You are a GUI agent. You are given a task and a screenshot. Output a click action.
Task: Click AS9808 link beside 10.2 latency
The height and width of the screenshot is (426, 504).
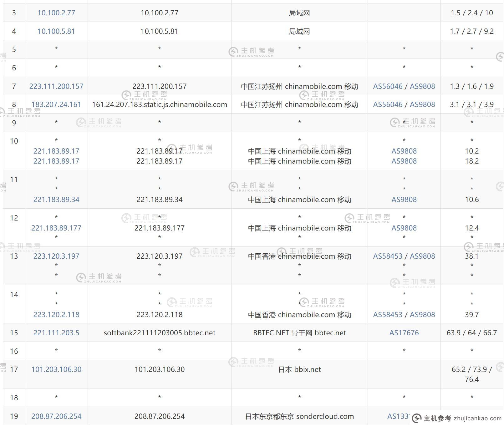pos(404,151)
